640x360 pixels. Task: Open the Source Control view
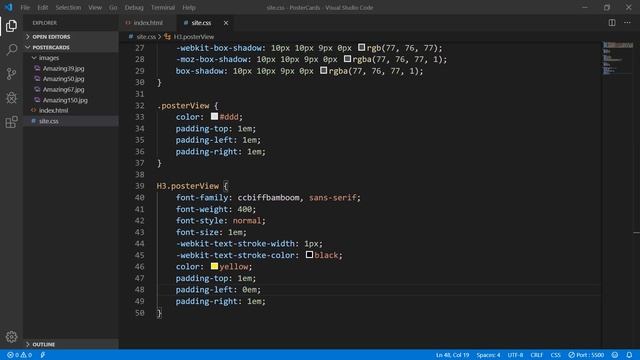[11, 74]
